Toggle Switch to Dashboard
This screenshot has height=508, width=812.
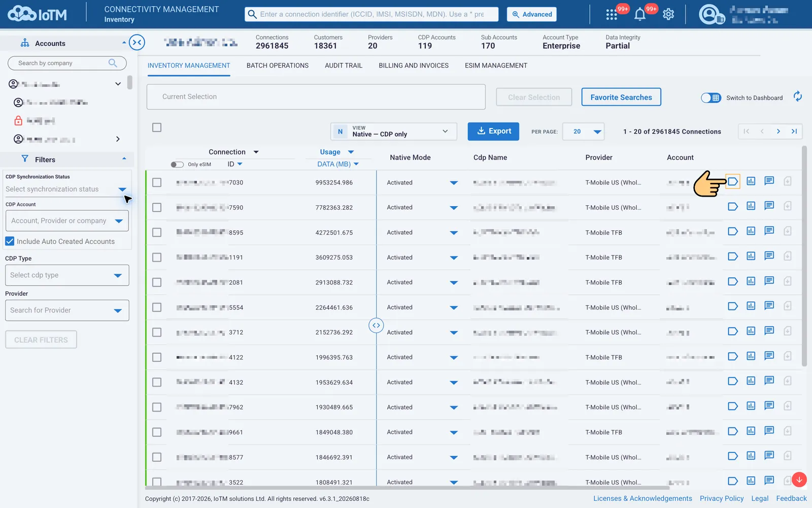click(x=710, y=98)
